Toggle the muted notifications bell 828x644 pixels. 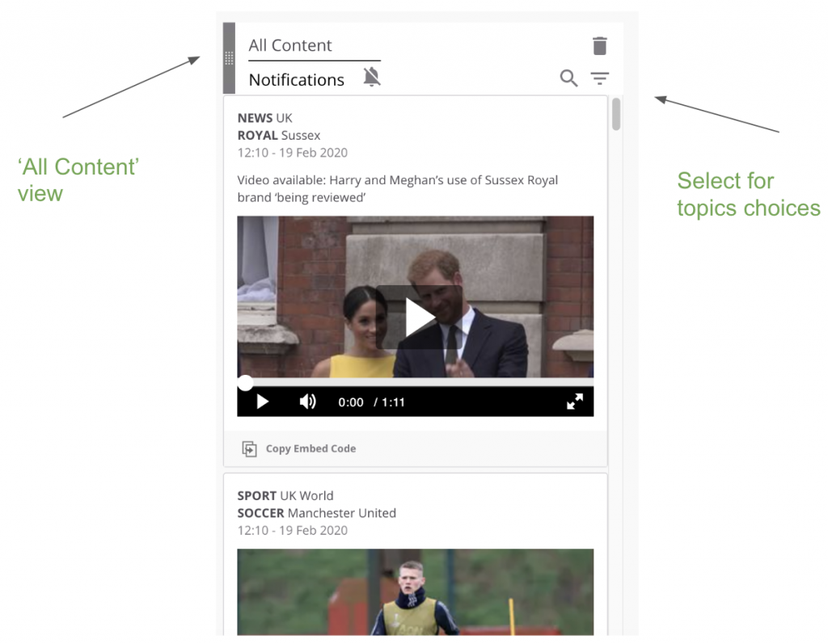371,78
